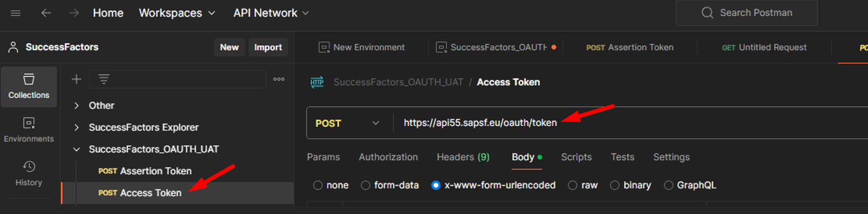Screen dimensions: 868x214
Task: Switch to the Headers (9) tab
Action: (x=463, y=157)
